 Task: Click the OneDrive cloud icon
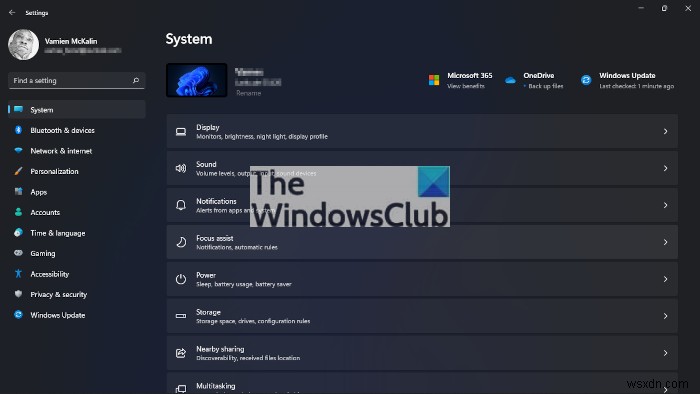[x=510, y=80]
